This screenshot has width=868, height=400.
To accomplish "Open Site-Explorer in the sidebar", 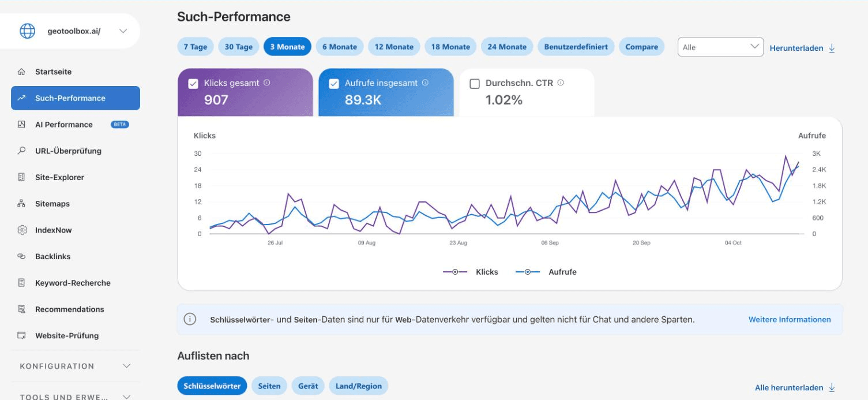I will click(x=76, y=177).
